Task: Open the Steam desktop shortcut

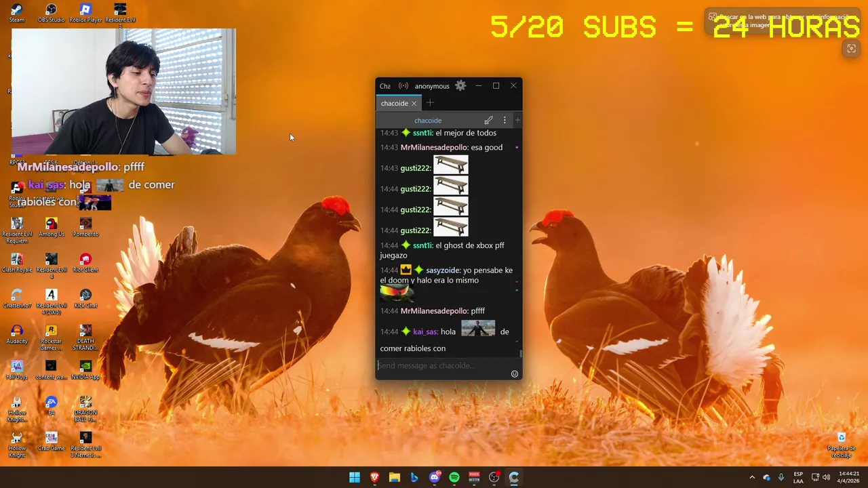Action: pos(17,13)
